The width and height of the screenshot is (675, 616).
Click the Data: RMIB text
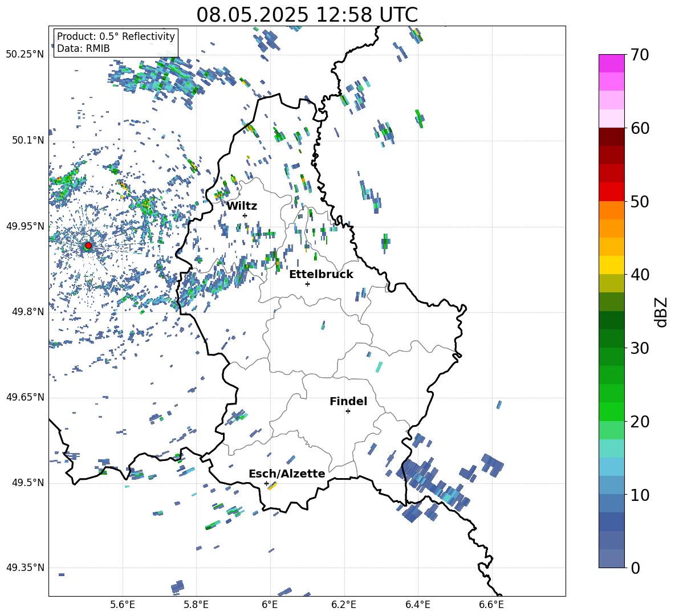(83, 48)
